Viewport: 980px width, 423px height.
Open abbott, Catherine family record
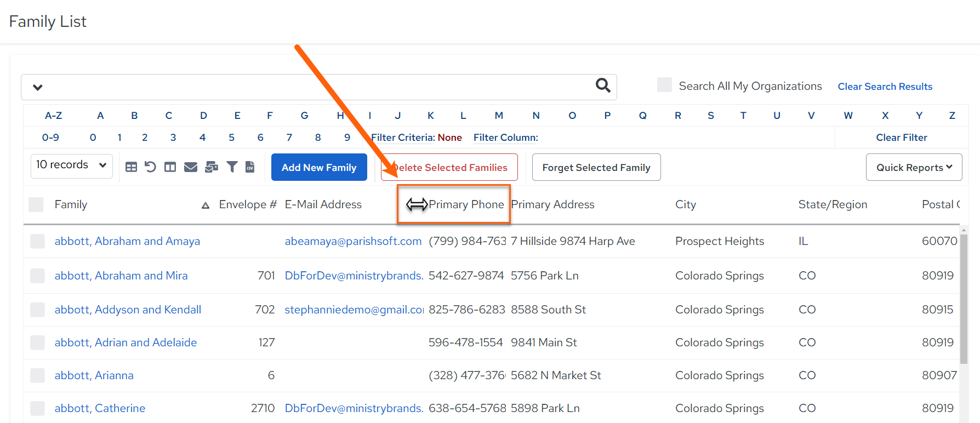point(100,408)
